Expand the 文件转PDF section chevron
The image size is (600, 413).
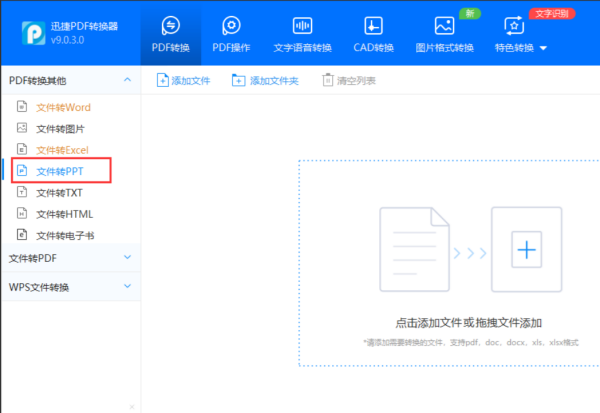[127, 257]
